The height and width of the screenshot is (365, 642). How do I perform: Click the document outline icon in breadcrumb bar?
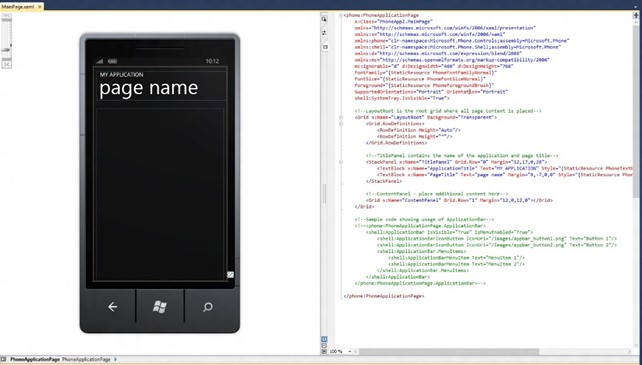(x=4, y=359)
